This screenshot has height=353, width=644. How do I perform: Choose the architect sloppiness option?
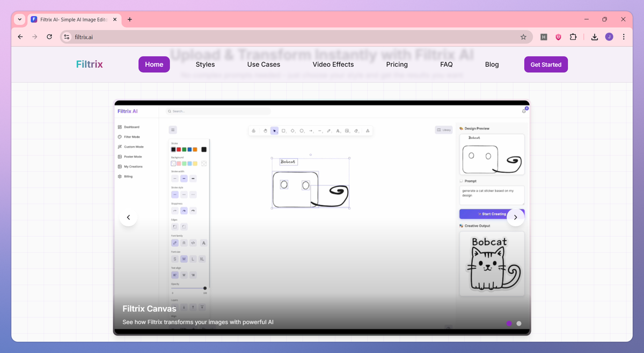pyautogui.click(x=175, y=211)
